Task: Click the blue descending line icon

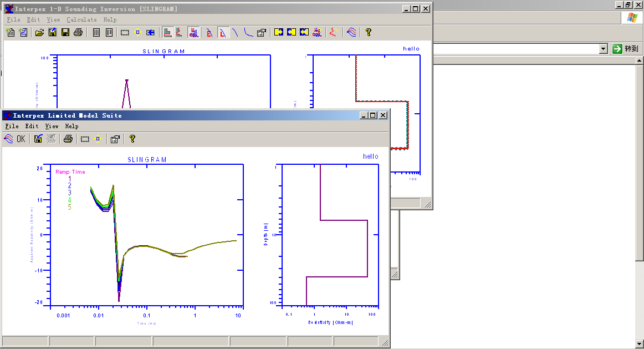Action: click(x=236, y=33)
